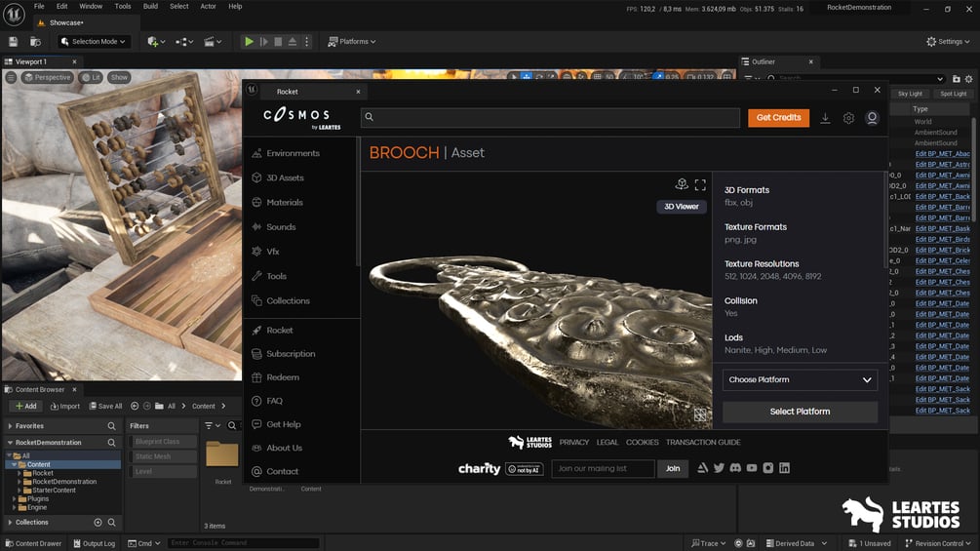Image resolution: width=980 pixels, height=551 pixels.
Task: Open the Settings dropdown in the editor toolbar
Action: coord(948,41)
